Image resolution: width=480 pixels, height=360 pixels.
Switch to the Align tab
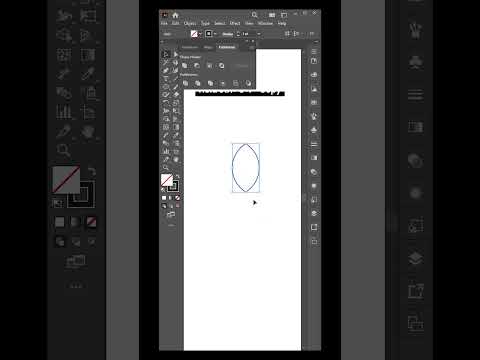208,47
